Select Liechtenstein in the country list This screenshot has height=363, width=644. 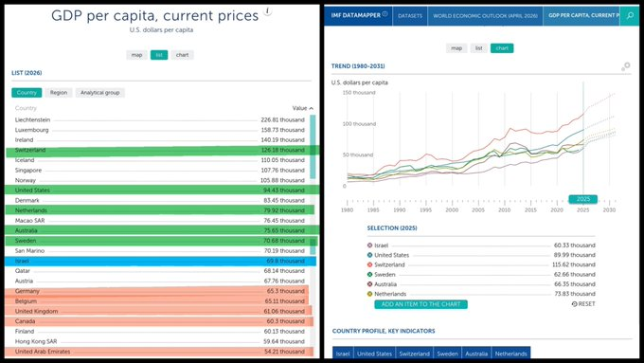click(160, 120)
